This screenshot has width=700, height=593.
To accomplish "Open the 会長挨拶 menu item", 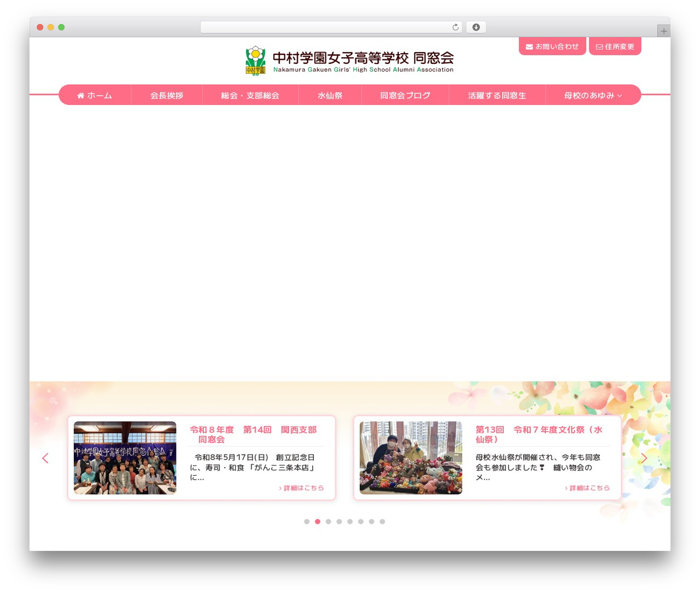I will [x=167, y=95].
